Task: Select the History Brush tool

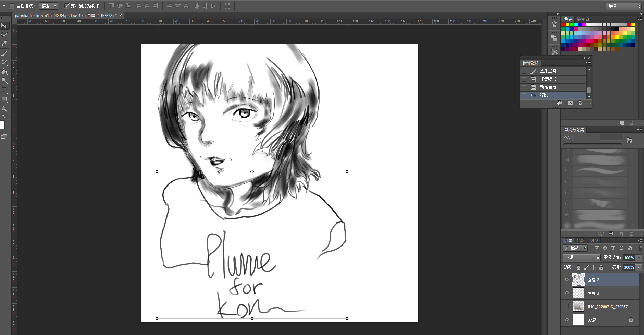Action: pyautogui.click(x=4, y=62)
